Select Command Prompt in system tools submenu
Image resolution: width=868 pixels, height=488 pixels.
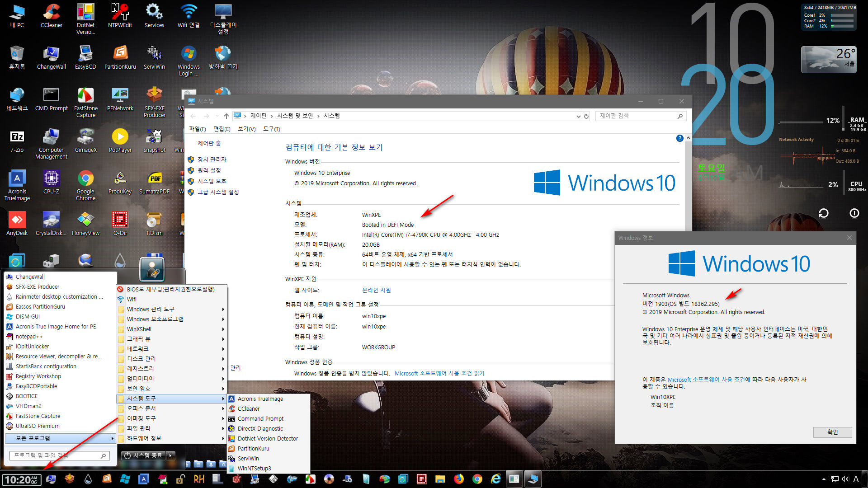[269, 419]
